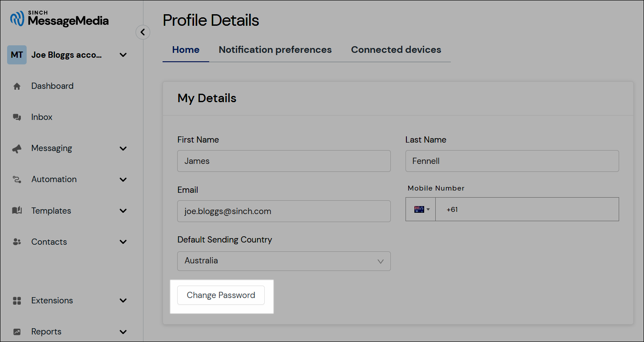
Task: Click the Automation workflow icon
Action: coord(17,180)
